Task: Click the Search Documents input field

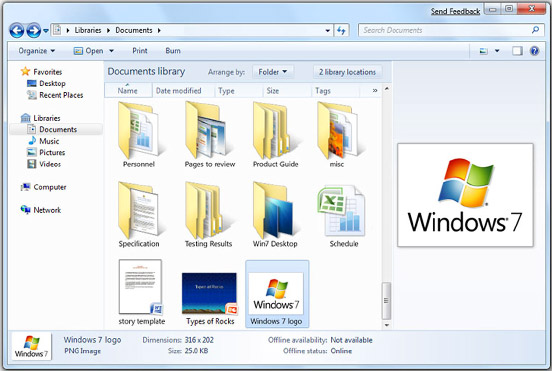Action: [445, 30]
